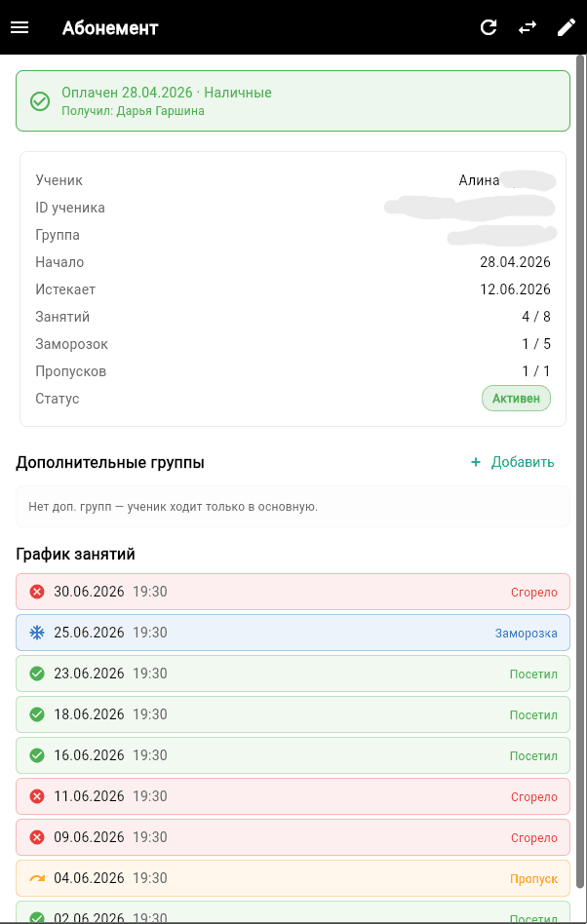The width and height of the screenshot is (587, 924).
Task: Click the Пропусков field label
Action: tap(71, 371)
